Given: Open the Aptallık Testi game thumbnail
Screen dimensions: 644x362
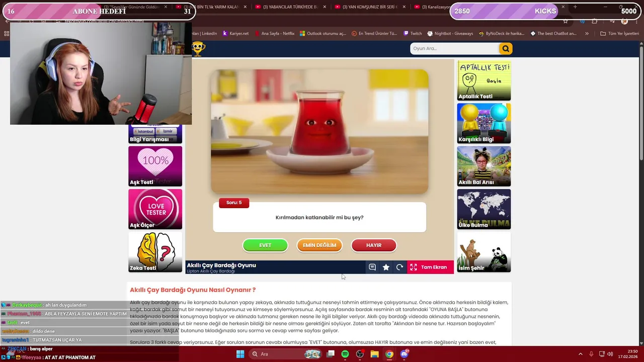Looking at the screenshot, I should click(484, 80).
